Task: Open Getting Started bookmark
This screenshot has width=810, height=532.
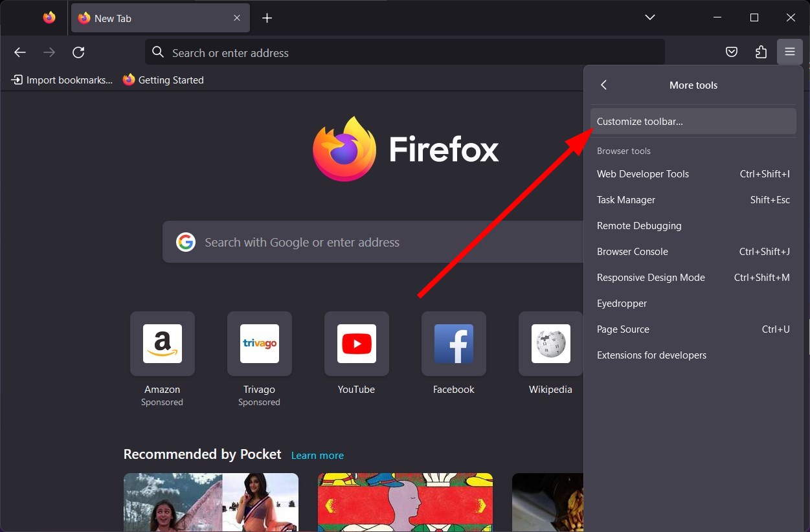Action: click(163, 80)
